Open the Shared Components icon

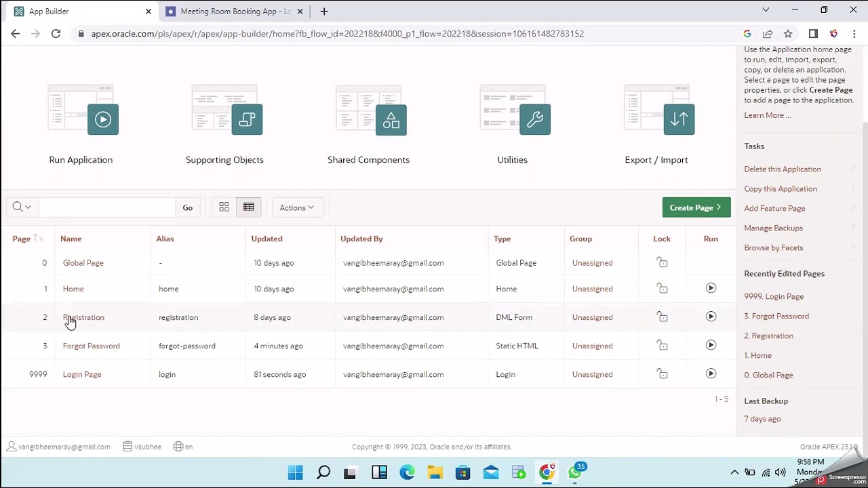coord(370,110)
